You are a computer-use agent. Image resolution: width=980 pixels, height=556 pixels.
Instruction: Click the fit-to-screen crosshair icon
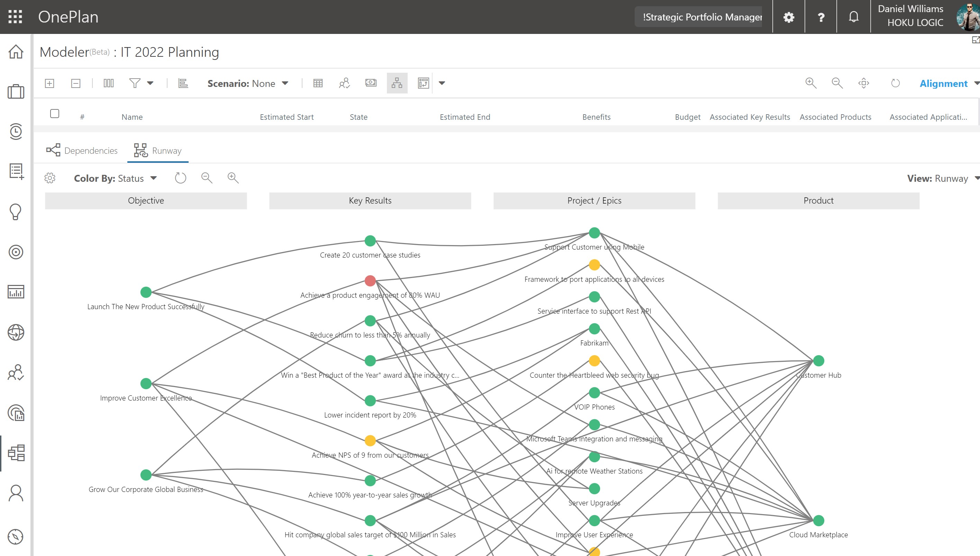point(864,83)
